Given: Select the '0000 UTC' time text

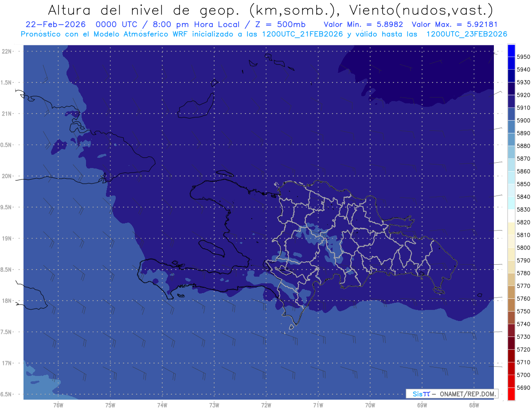Looking at the screenshot, I should tap(117, 25).
